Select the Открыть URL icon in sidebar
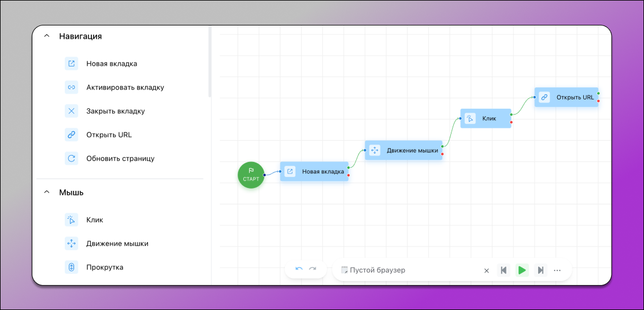 [x=71, y=135]
